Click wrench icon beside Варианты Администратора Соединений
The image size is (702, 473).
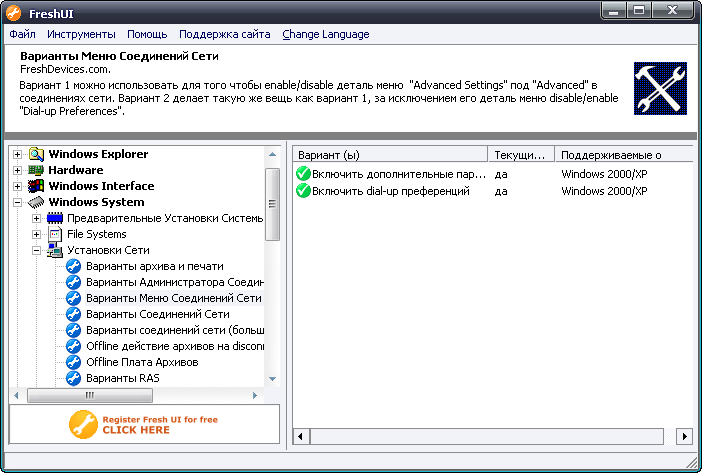tap(73, 282)
